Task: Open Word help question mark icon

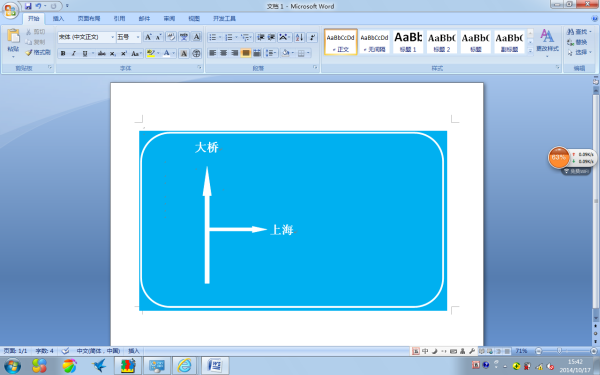Action: [595, 18]
